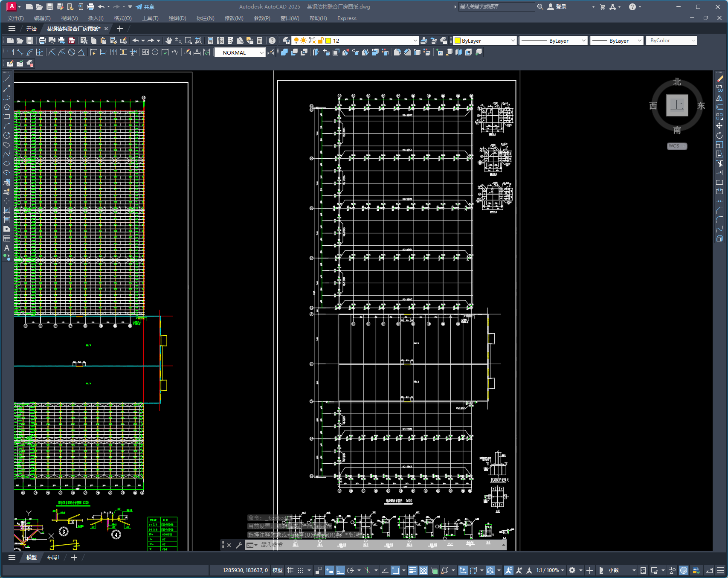
Task: Switch to the 布局1 layout tab
Action: [53, 558]
